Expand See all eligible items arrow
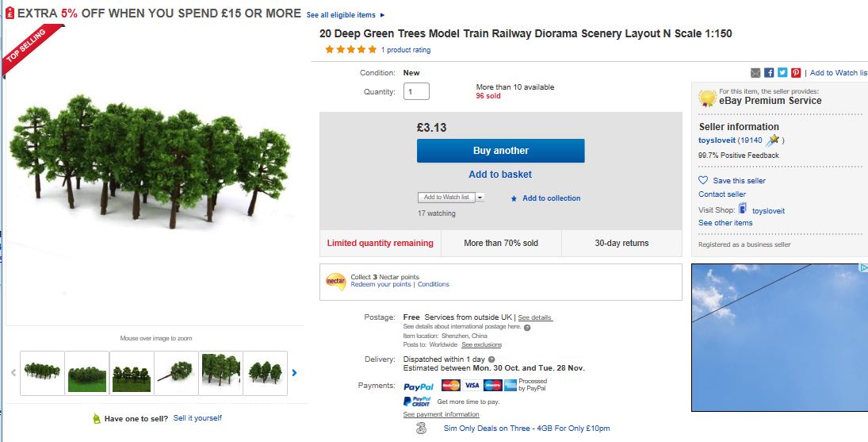The height and width of the screenshot is (442, 868). [x=382, y=15]
